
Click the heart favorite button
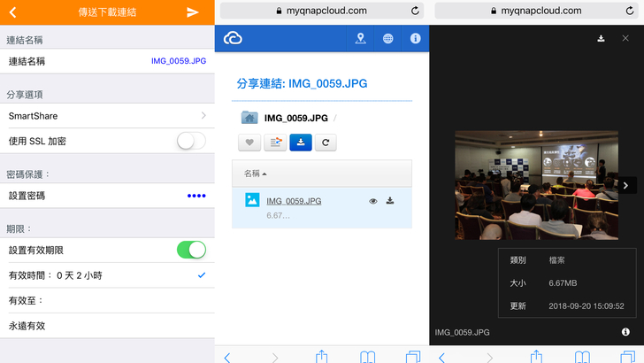(249, 142)
